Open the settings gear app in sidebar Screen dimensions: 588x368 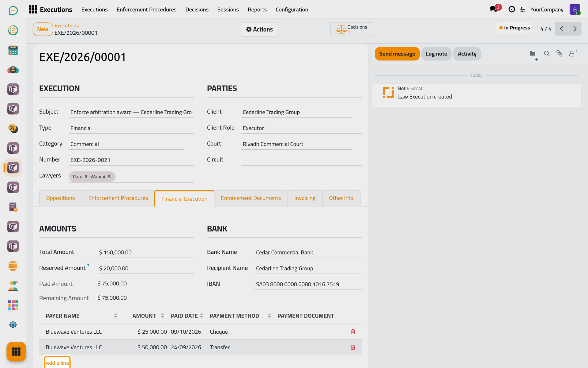click(x=13, y=325)
